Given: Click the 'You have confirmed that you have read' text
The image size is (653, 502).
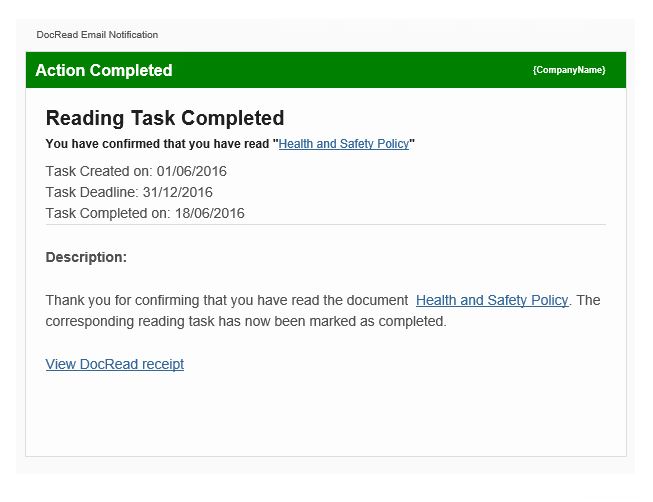Looking at the screenshot, I should (x=158, y=144).
